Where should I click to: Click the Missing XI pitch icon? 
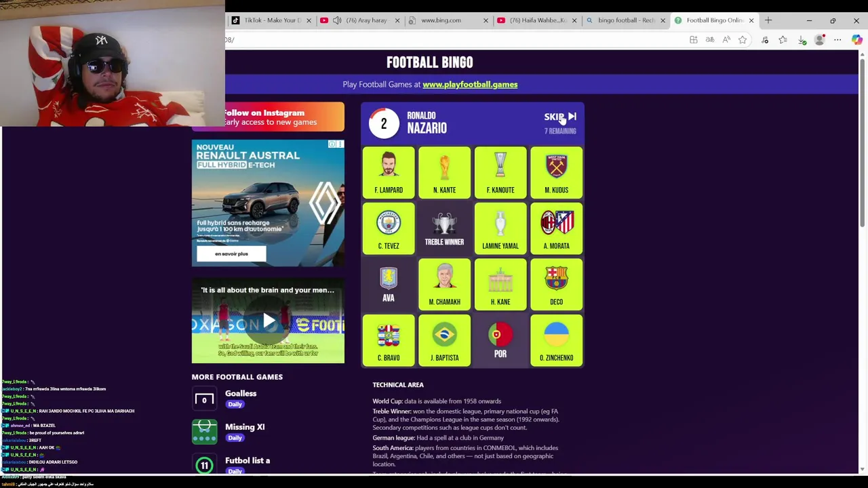204,432
